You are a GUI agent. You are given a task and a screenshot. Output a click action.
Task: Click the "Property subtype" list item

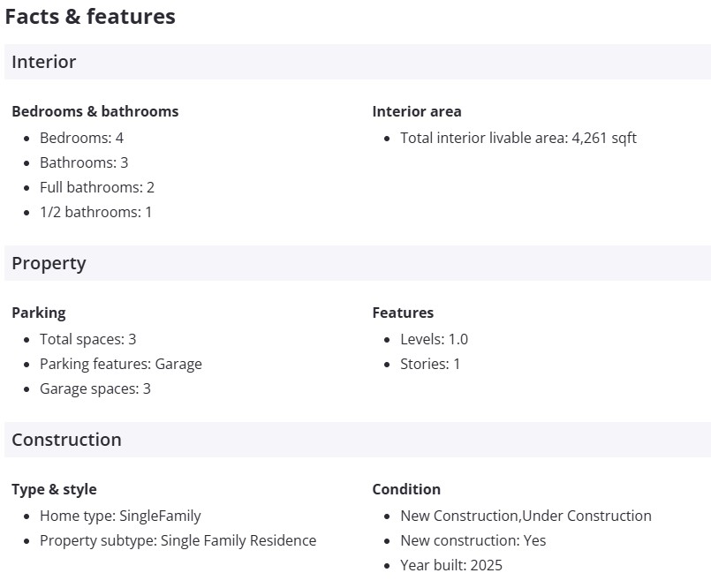click(x=178, y=540)
